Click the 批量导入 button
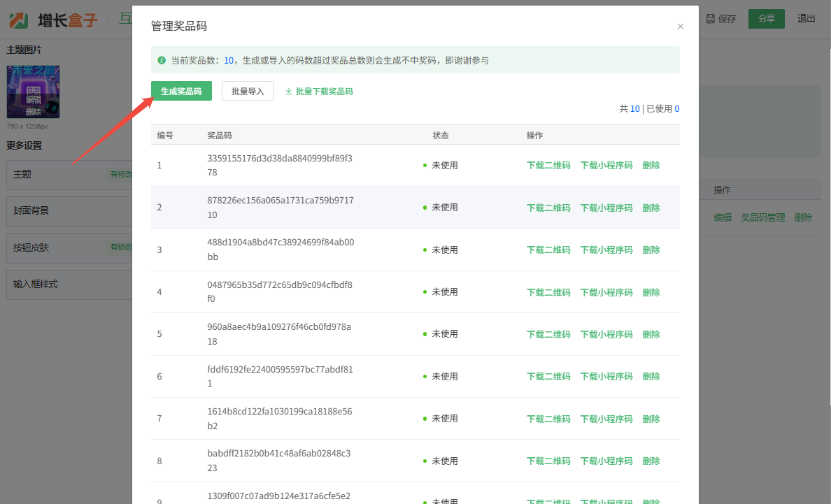This screenshot has width=831, height=504. click(248, 91)
